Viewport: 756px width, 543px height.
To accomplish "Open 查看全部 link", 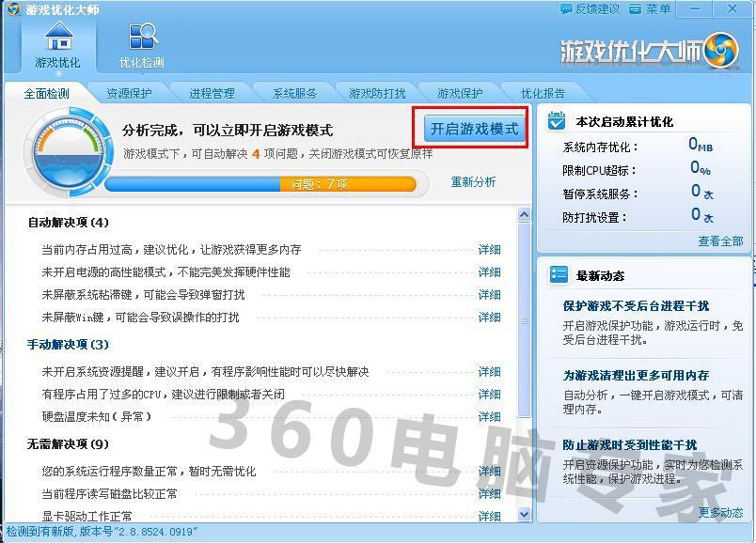I will coord(720,240).
